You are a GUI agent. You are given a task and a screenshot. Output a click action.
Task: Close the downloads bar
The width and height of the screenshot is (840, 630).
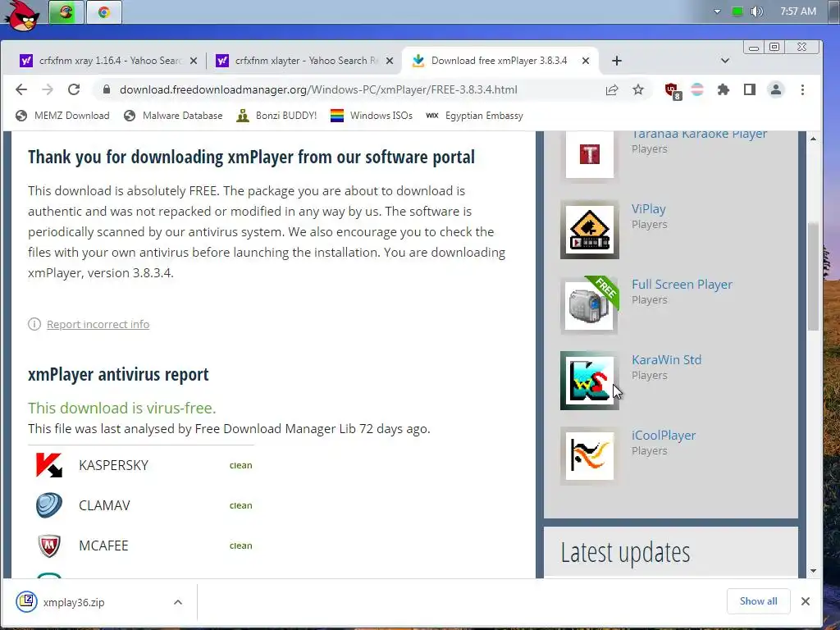coord(806,601)
